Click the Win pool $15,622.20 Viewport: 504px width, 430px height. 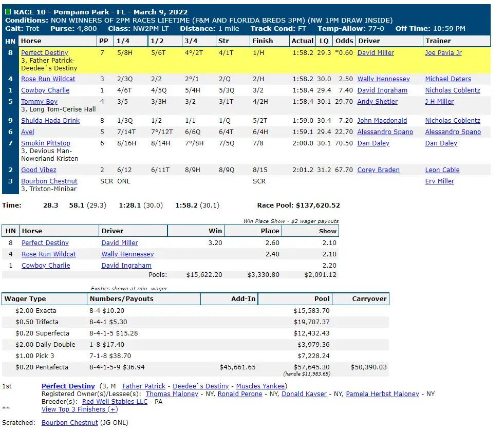point(204,275)
